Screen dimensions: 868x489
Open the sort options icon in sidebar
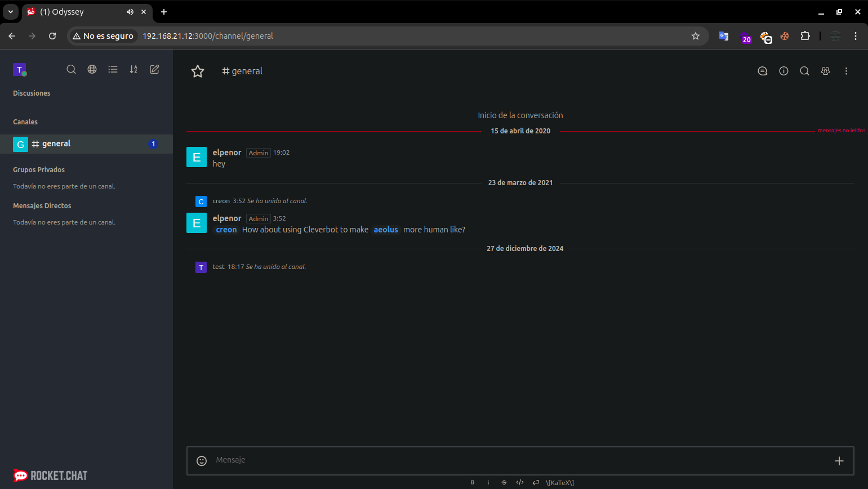133,69
